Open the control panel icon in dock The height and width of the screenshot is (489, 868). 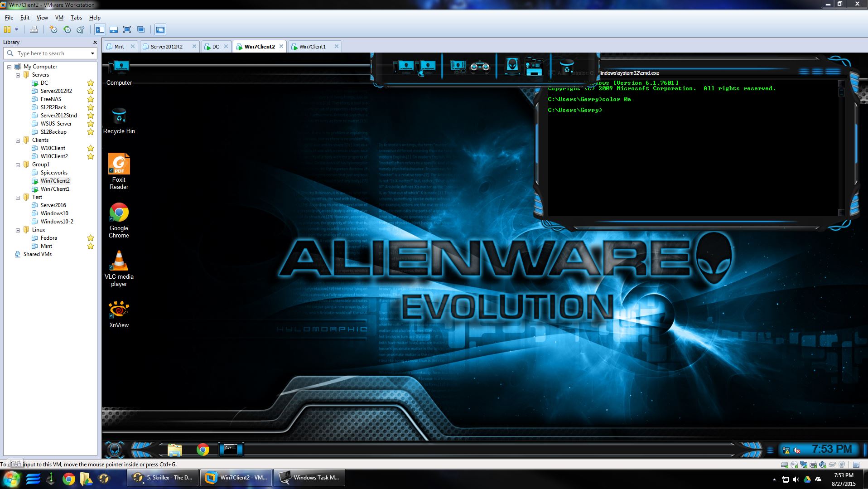coord(458,67)
